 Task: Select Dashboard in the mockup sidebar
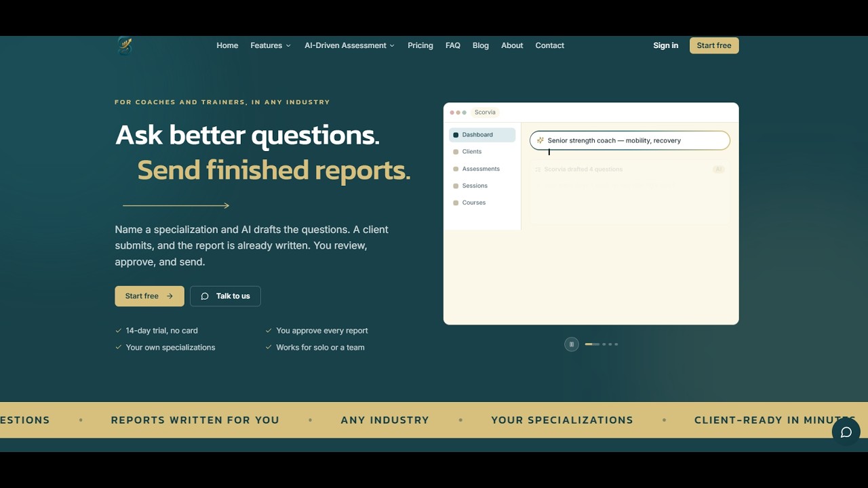(x=482, y=135)
